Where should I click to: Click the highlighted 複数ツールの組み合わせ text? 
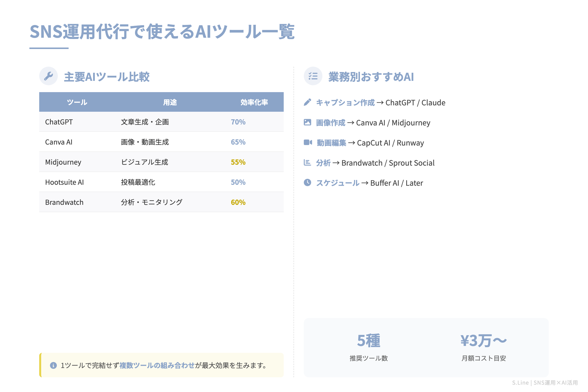pos(157,365)
